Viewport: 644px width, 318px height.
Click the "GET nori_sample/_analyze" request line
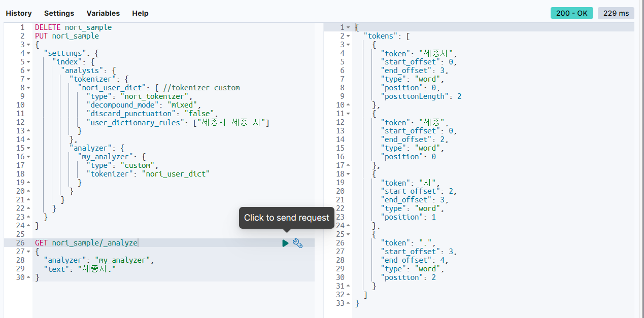[86, 243]
